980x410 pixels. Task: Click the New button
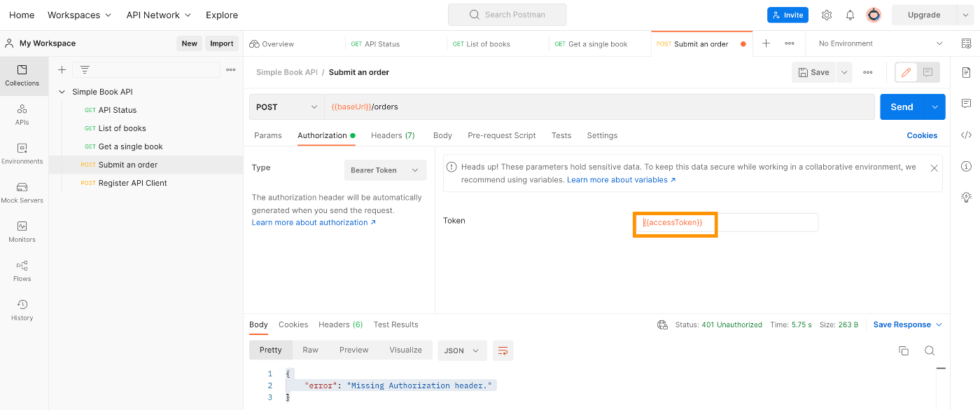tap(190, 43)
